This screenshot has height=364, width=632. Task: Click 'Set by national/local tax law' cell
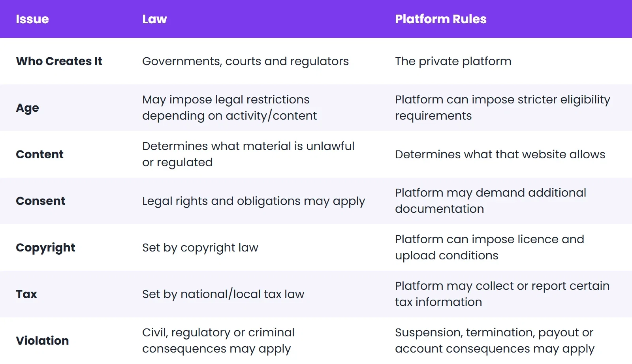223,294
